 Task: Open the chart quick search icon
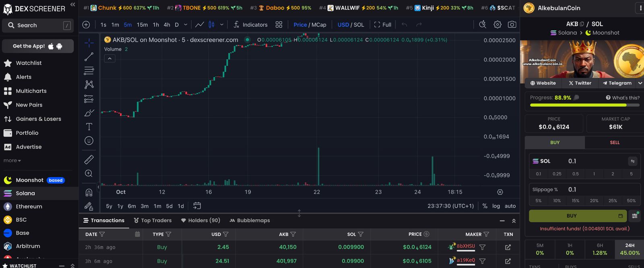483,25
